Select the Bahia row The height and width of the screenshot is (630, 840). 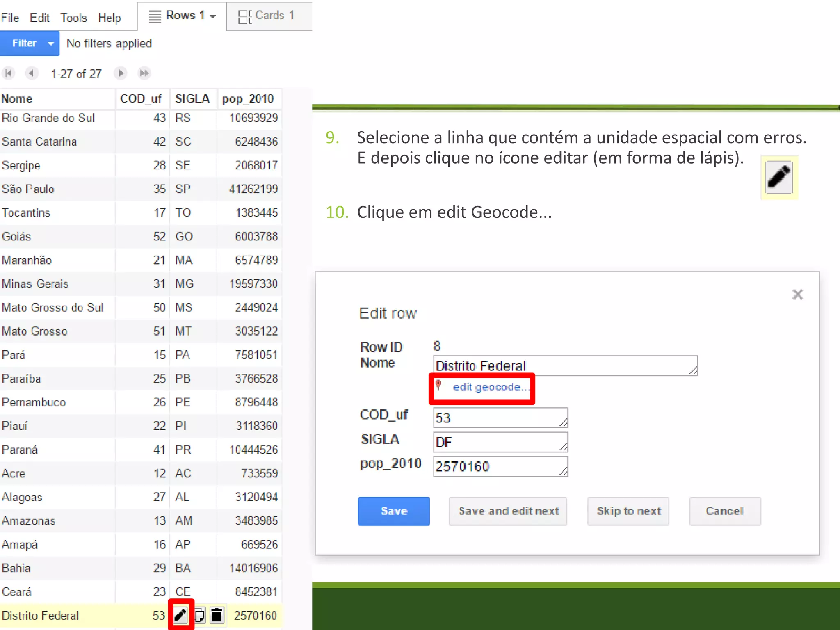point(141,568)
